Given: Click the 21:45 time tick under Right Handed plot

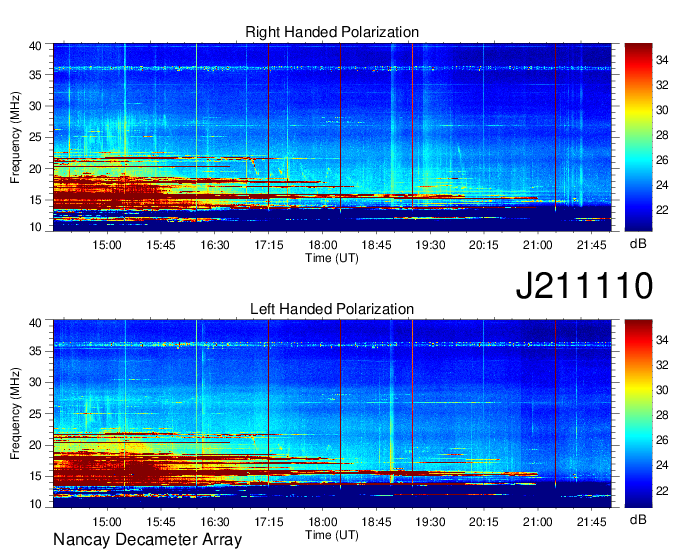Looking at the screenshot, I should (592, 245).
